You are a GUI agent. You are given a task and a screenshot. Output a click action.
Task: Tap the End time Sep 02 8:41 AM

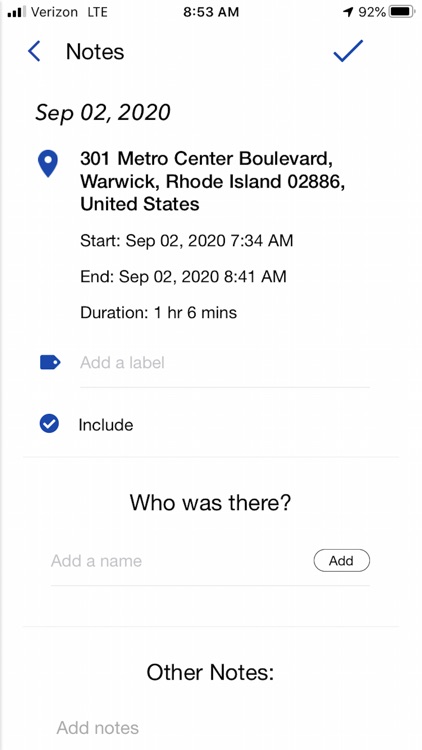[183, 276]
